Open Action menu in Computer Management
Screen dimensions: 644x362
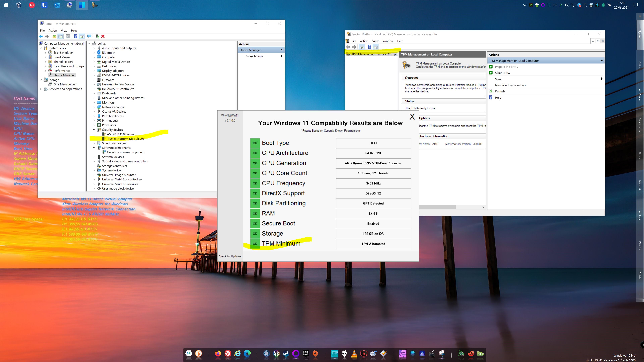(x=52, y=31)
